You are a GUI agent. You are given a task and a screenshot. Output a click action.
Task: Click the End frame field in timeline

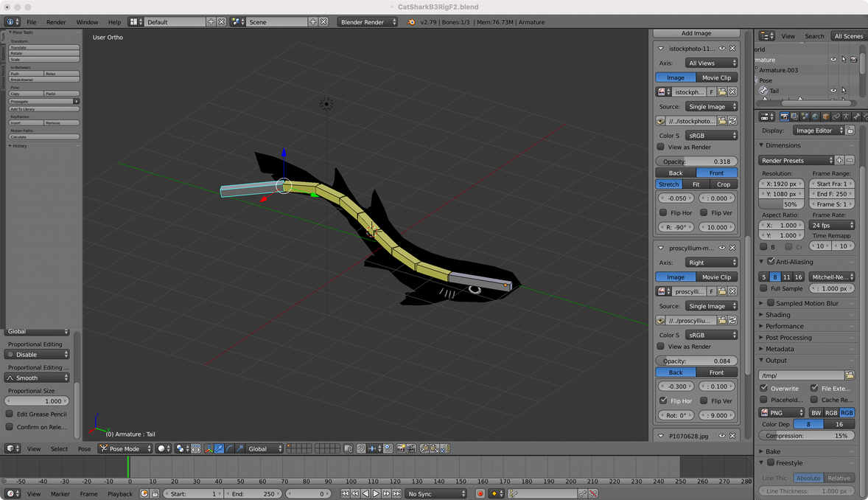(254, 493)
